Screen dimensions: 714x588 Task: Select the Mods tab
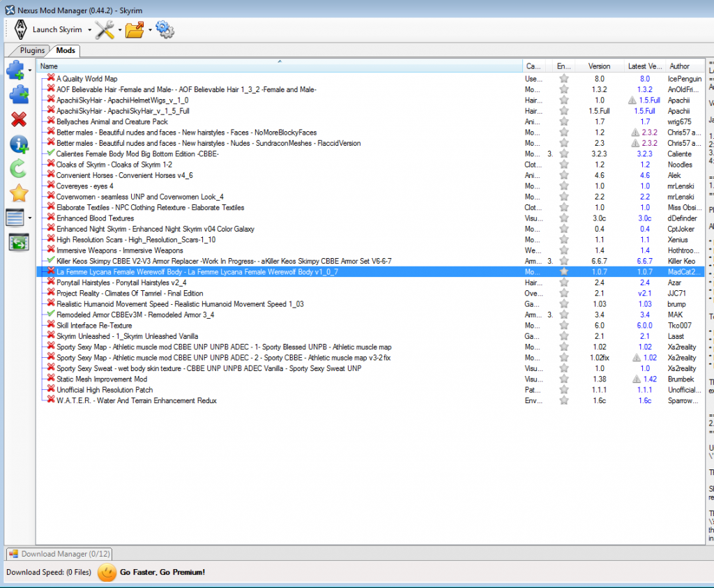(x=66, y=50)
